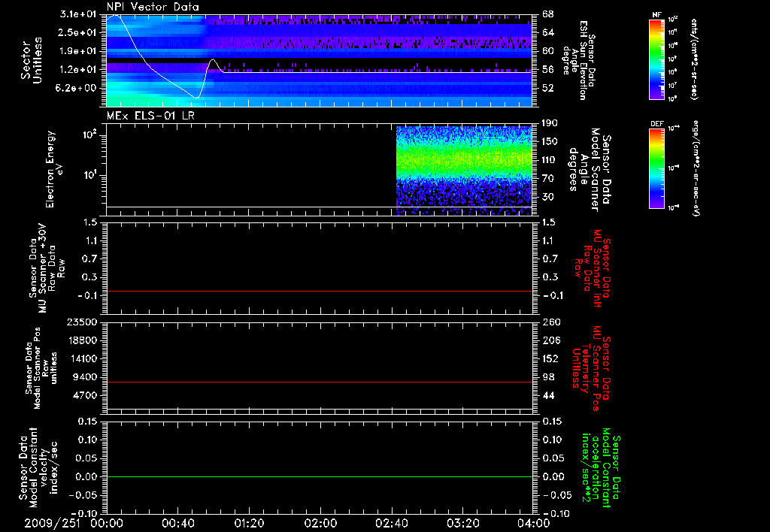Click the '00:00' time tick label
Image resolution: width=770 pixels, height=532 pixels.
coord(107,523)
